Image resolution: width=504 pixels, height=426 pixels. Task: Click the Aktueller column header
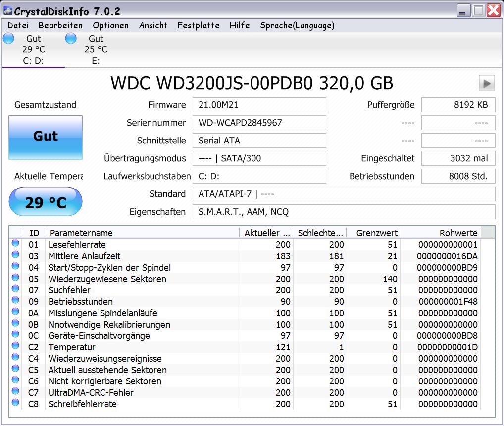[266, 233]
